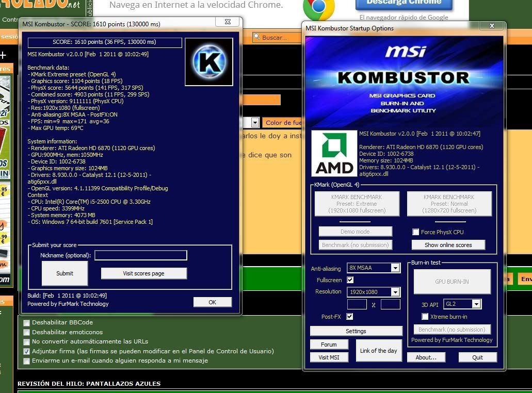
Task: Click the Buscar search field
Action: pyautogui.click(x=277, y=37)
